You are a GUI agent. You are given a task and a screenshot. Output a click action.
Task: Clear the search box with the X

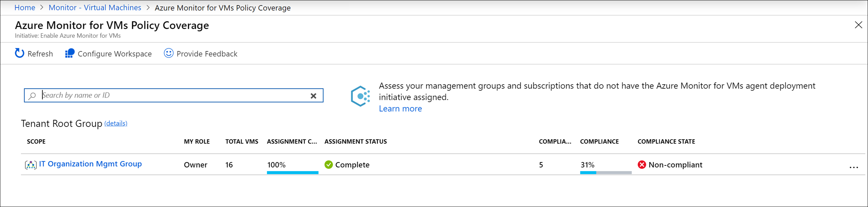coord(313,96)
